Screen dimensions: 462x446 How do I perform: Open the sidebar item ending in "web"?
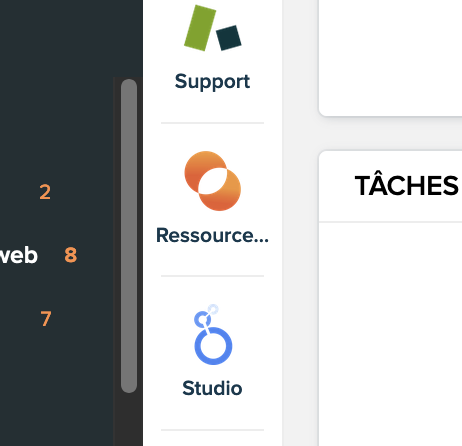tap(18, 255)
